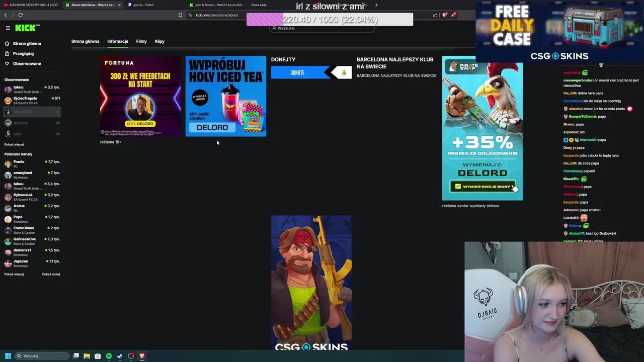Open Popo recommended channel
The height and width of the screenshot is (362, 644).
pos(32,219)
